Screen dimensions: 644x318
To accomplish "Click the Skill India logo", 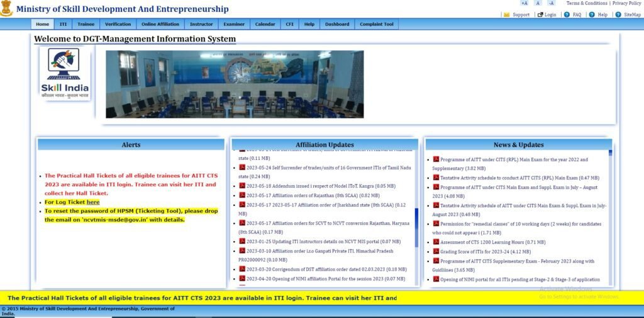I will (65, 73).
